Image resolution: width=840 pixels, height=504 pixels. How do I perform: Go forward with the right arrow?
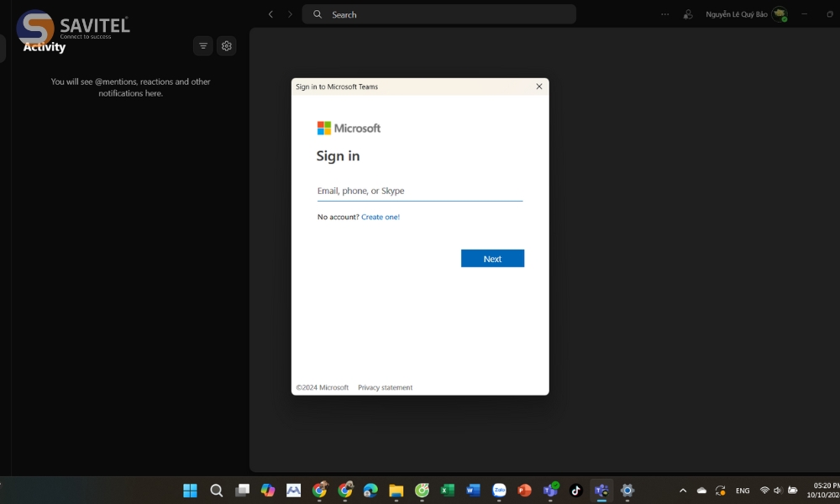tap(290, 14)
